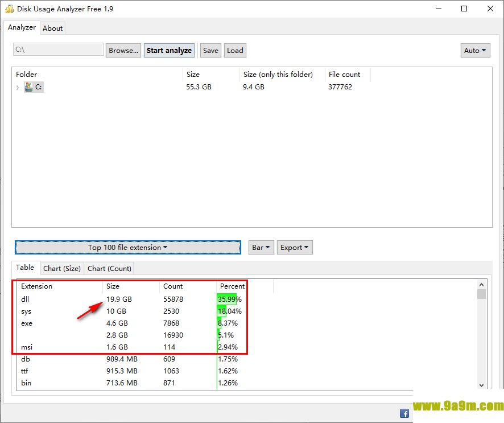Click the 18.04% percent cell

click(229, 311)
